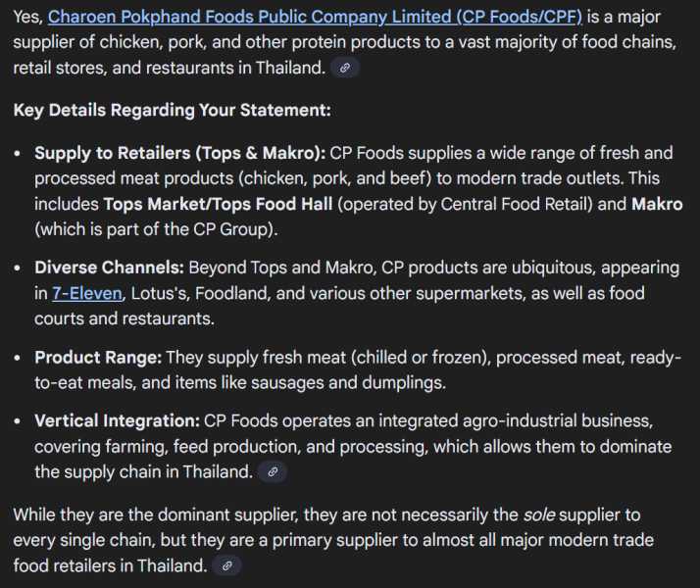Viewport: 700px width, 588px height.
Task: Click the citation icon after Vertical Integration paragraph
Action: 273,472
